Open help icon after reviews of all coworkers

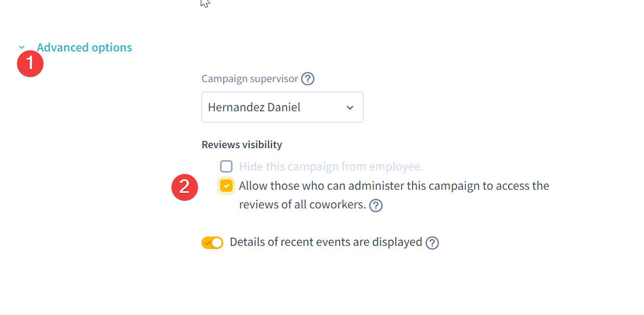[376, 206]
